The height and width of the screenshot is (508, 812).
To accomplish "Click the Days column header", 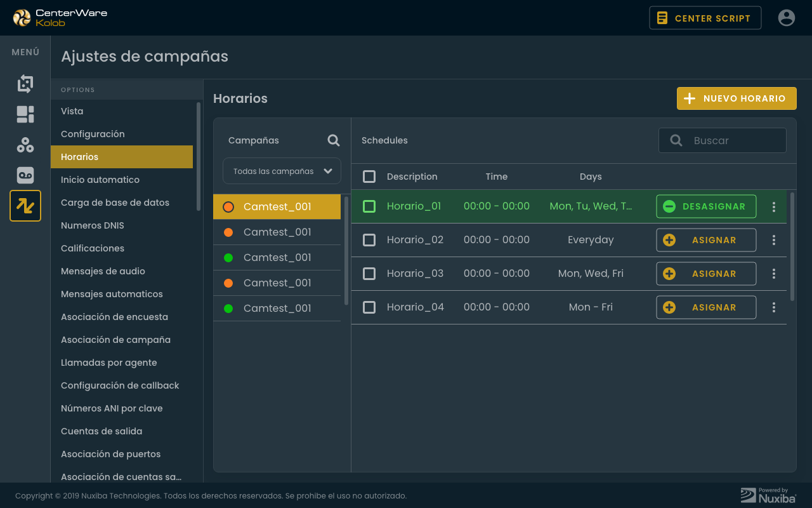I will point(591,177).
